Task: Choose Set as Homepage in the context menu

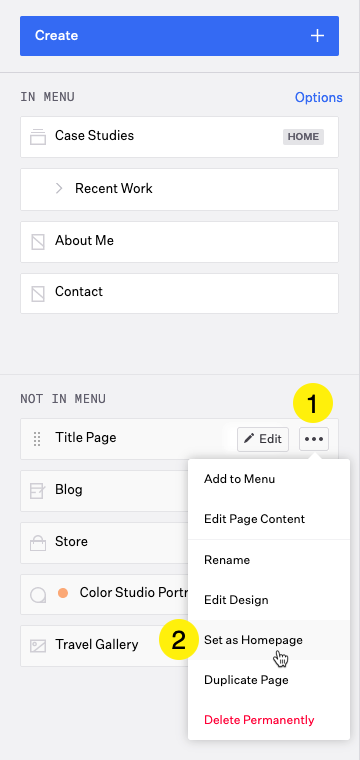Action: [x=253, y=640]
